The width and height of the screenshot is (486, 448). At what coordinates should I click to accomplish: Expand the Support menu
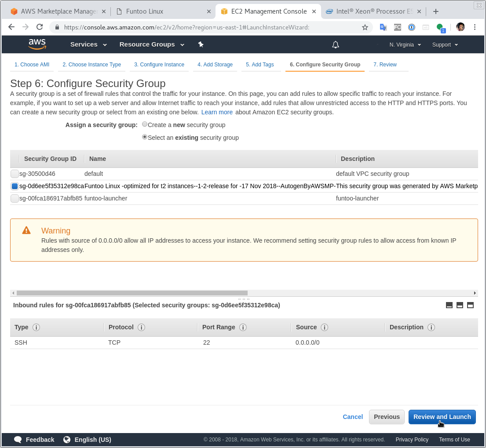(445, 44)
